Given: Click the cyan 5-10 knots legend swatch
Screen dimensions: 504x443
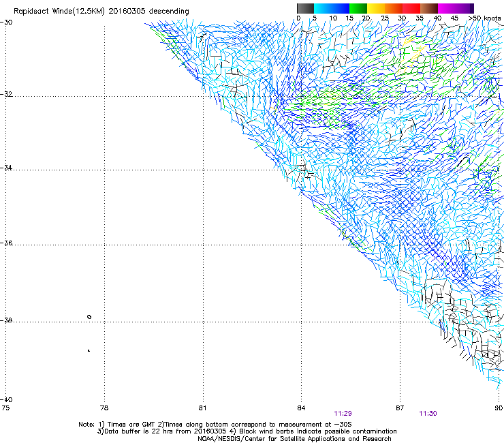Looking at the screenshot, I should pos(323,8).
